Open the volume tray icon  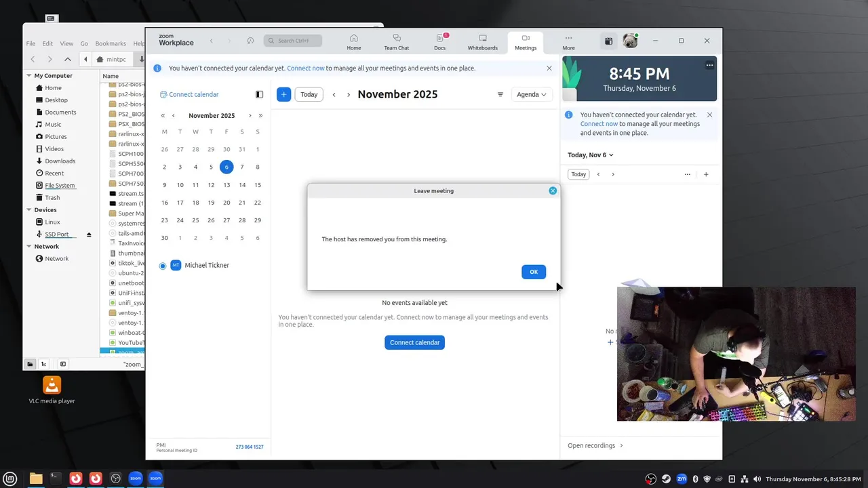757,479
